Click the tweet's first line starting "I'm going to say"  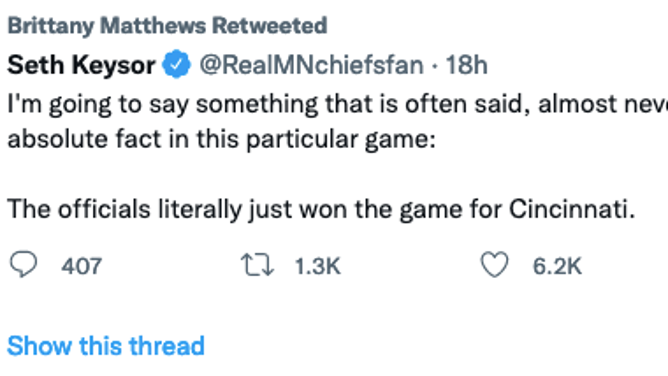tap(337, 104)
